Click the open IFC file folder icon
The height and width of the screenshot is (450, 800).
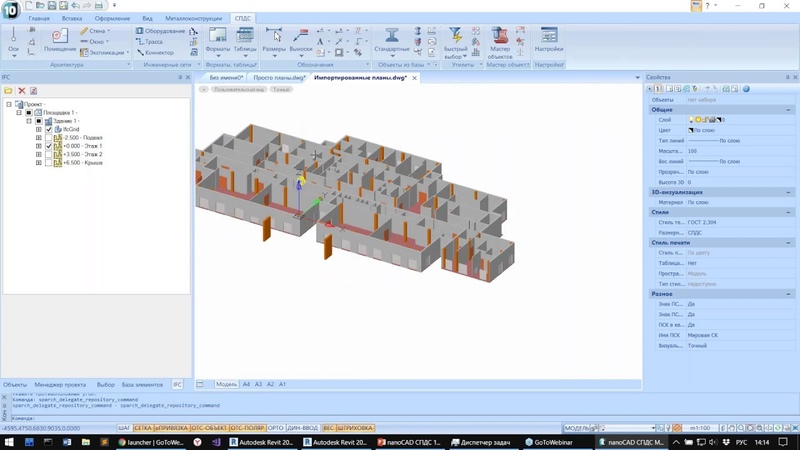coord(8,91)
